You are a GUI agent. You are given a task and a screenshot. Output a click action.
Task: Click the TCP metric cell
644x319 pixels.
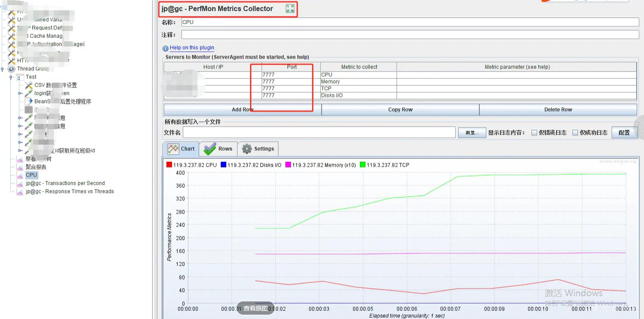point(358,88)
